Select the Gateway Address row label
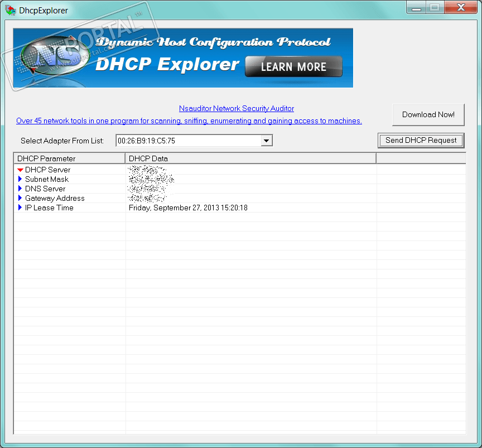The width and height of the screenshot is (482, 448). (55, 198)
